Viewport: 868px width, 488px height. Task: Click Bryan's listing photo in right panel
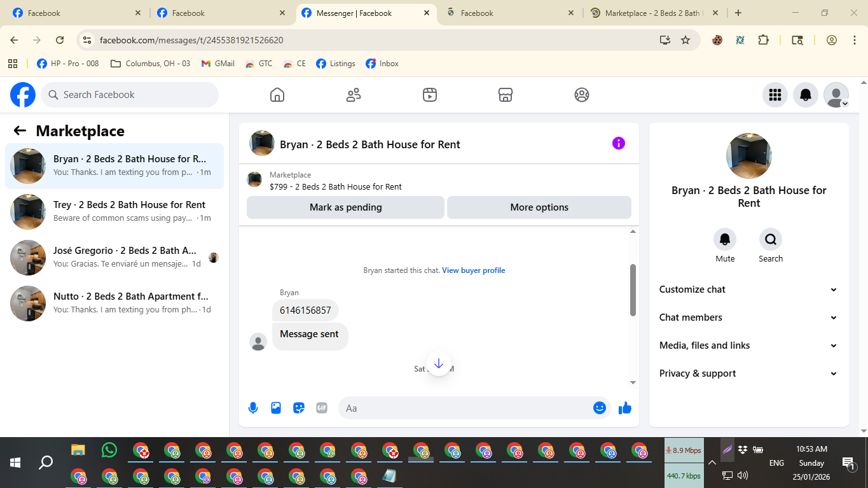[749, 156]
